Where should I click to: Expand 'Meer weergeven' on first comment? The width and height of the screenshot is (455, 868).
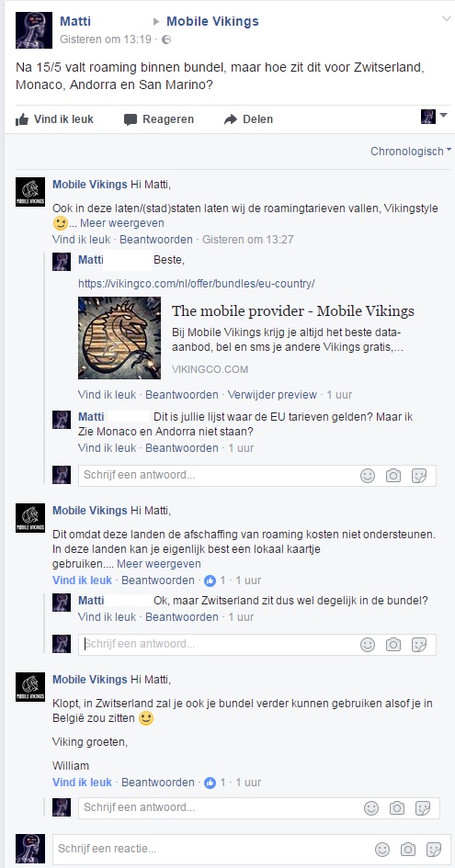pyautogui.click(x=122, y=223)
